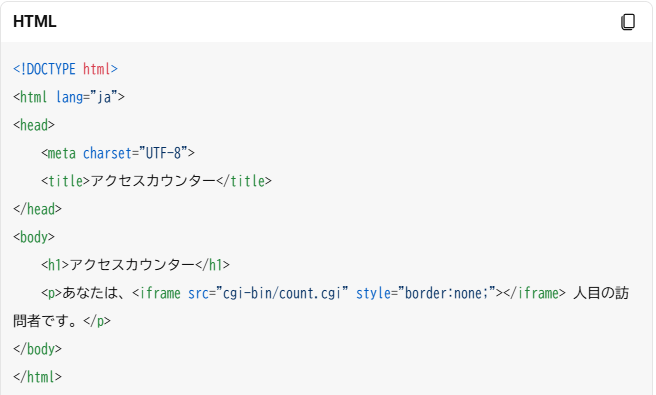Click the title tag text アクセスカウンター
This screenshot has width=656, height=395.
pos(153,181)
